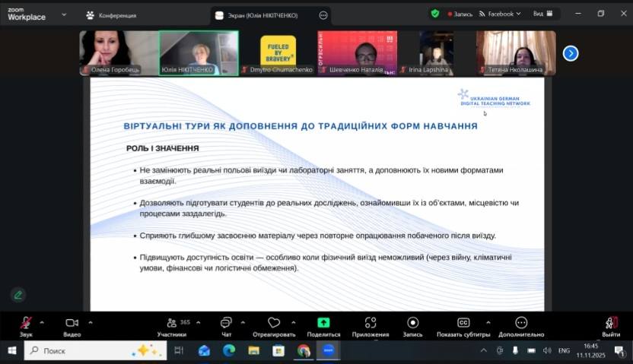
Task: Expand video options arrow next to Видео
Action: pyautogui.click(x=90, y=322)
